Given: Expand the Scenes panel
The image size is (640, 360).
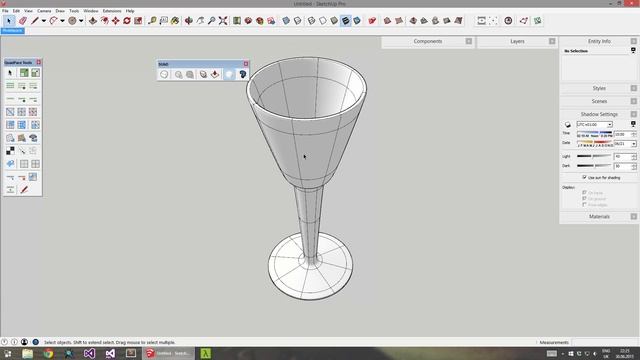Looking at the screenshot, I should pyautogui.click(x=633, y=101).
